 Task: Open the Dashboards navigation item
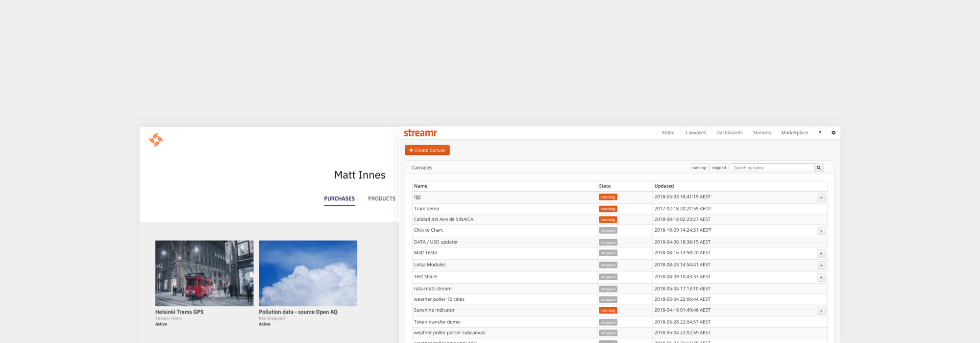point(730,133)
